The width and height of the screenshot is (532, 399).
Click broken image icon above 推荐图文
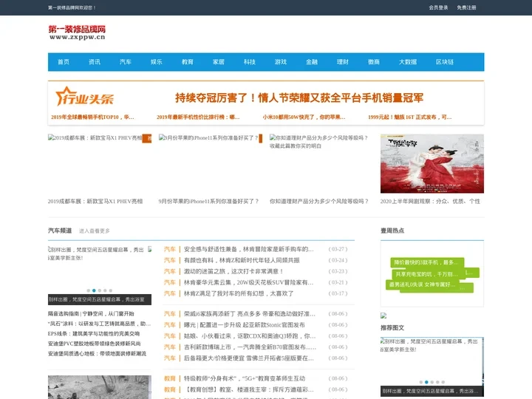[x=383, y=316]
